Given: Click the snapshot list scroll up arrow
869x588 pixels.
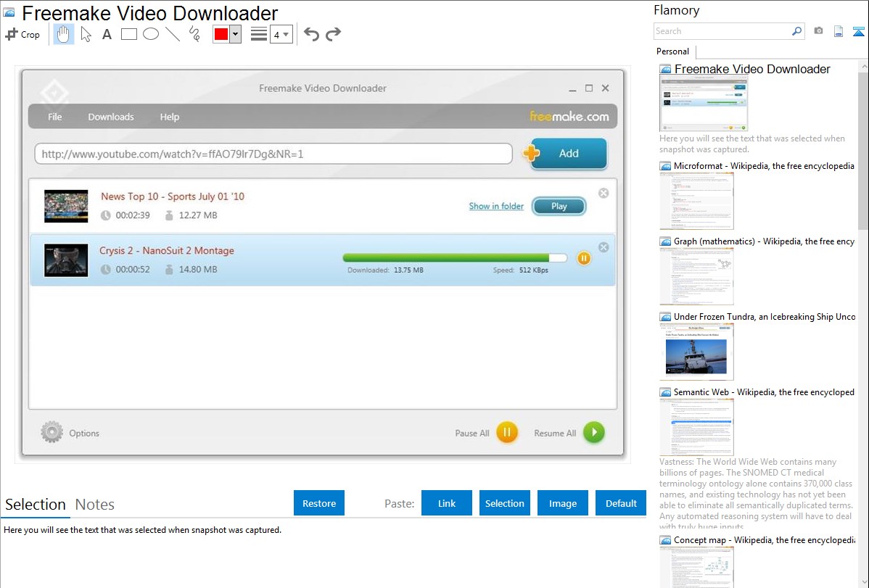Looking at the screenshot, I should [x=864, y=66].
